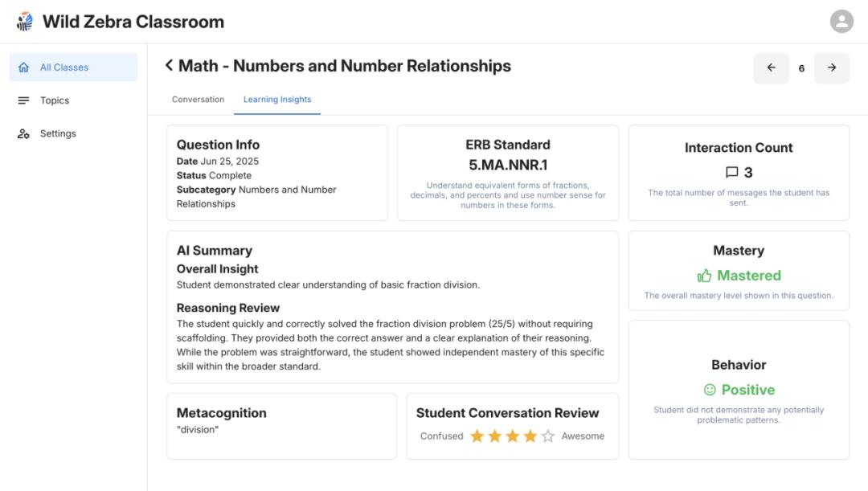Screen dimensions: 868x491
Task: Go to next question with right arrow
Action: [832, 68]
